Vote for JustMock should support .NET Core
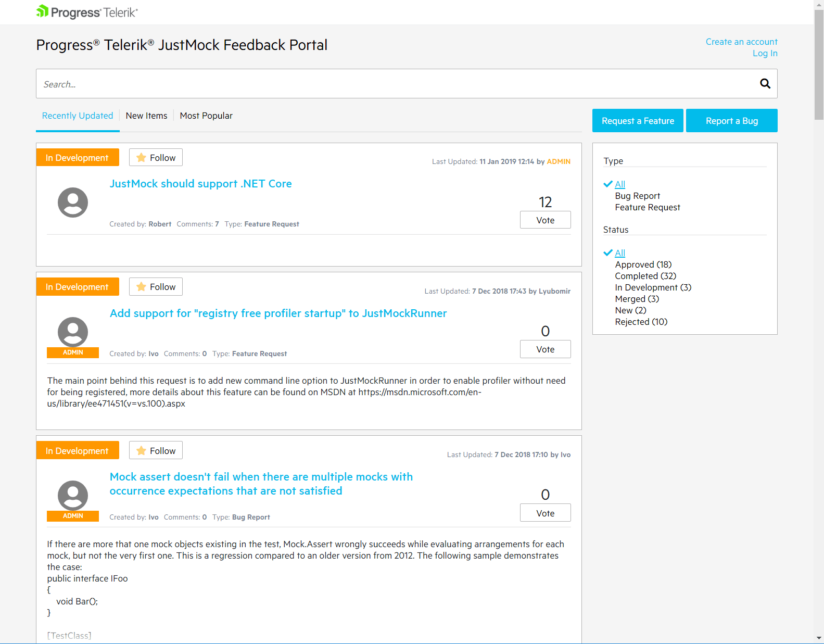This screenshot has height=644, width=824. tap(545, 220)
